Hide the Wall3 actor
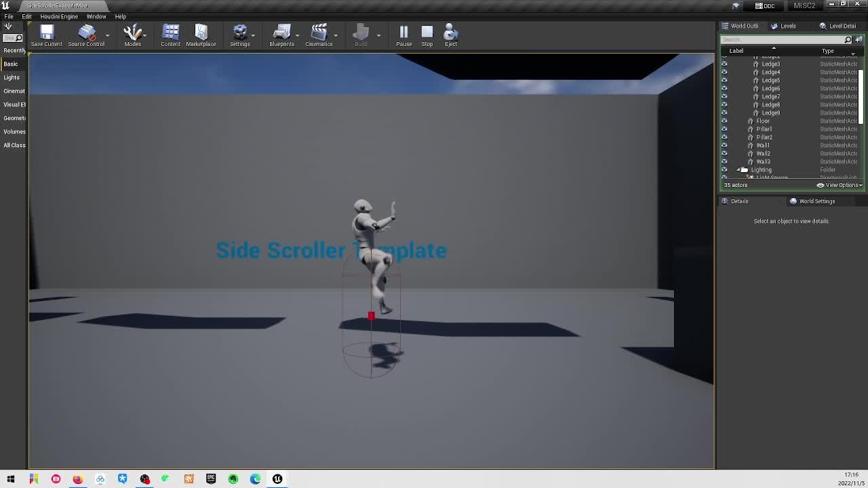The image size is (868, 488). (x=724, y=161)
